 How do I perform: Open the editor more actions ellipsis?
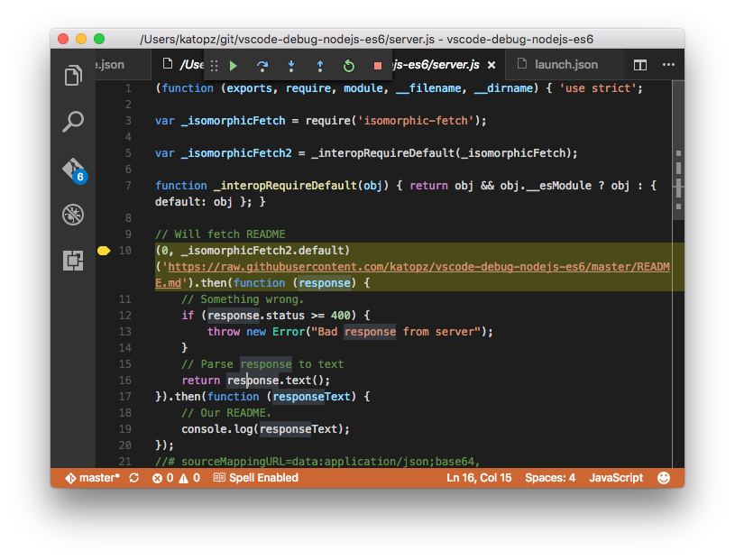tap(668, 64)
